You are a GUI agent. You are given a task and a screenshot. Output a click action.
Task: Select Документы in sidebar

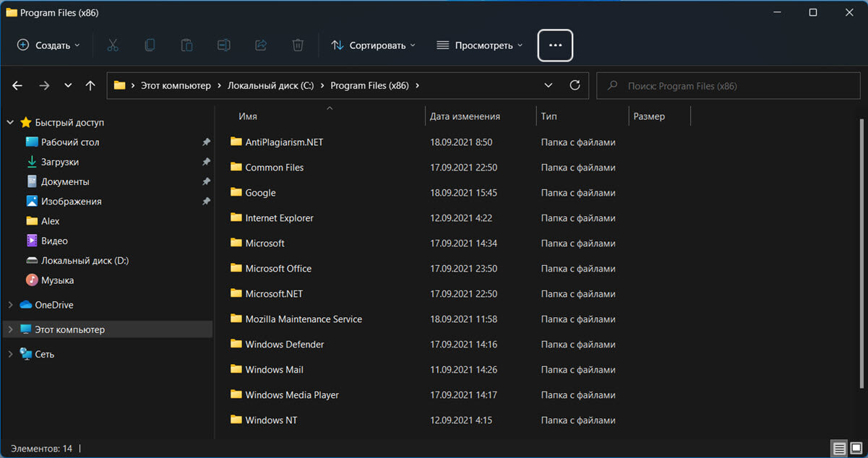[65, 181]
